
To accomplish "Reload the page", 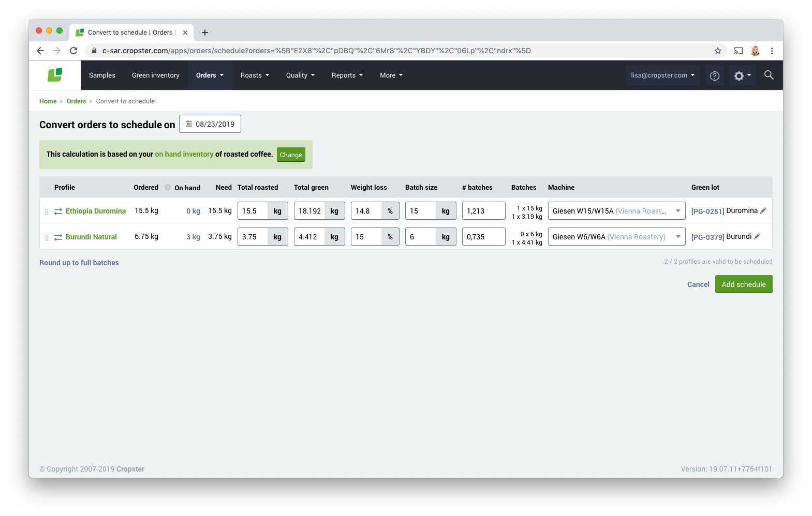I will coord(73,51).
